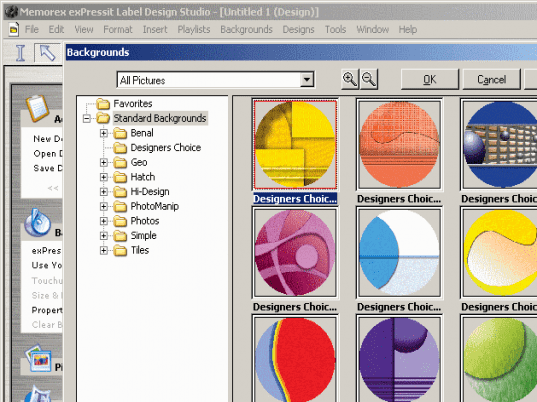
Task: Pick the yellow geometric background thumbnail
Action: 295,145
